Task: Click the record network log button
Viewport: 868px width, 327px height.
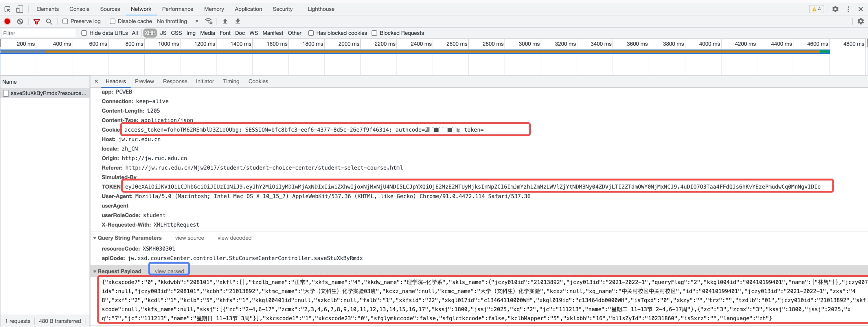Action: click(7, 21)
